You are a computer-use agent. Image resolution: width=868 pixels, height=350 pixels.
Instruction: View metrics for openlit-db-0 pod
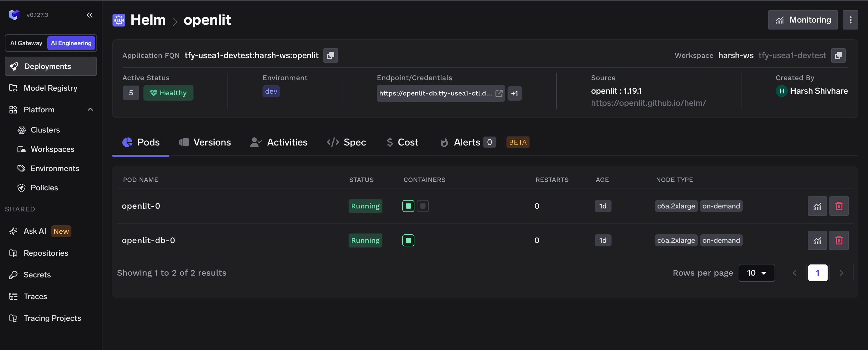[x=817, y=241]
